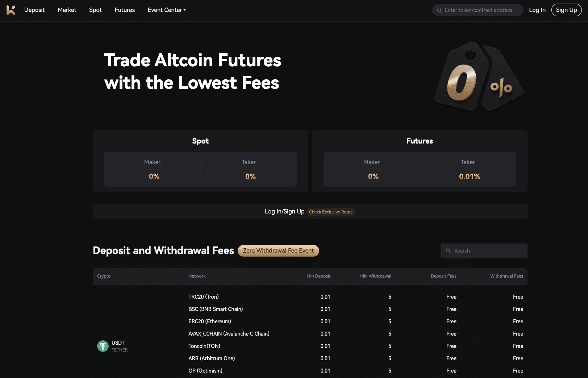Screen dimensions: 588x378
Task: Select the TRC20 (Tron) network row
Action: (203, 296)
